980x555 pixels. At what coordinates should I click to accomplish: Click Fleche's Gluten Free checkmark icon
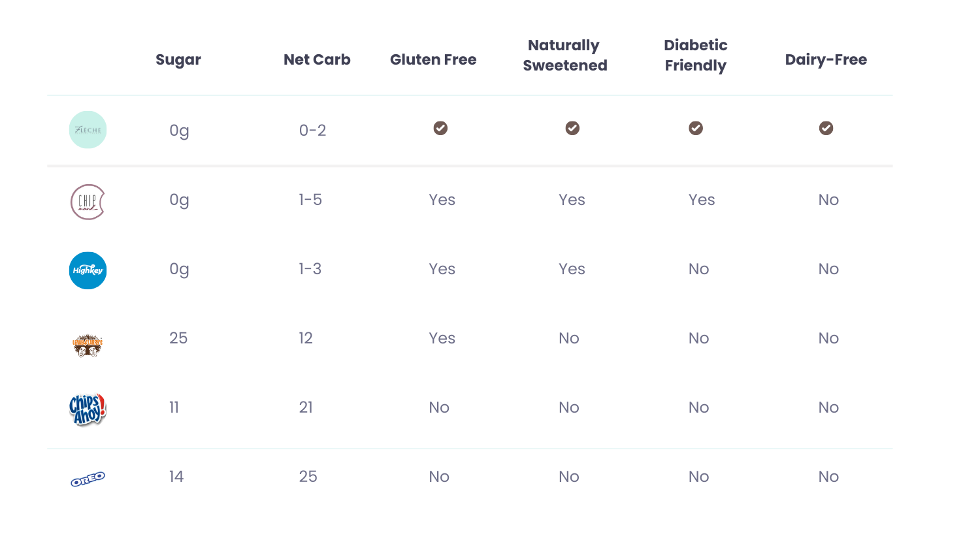pyautogui.click(x=440, y=128)
